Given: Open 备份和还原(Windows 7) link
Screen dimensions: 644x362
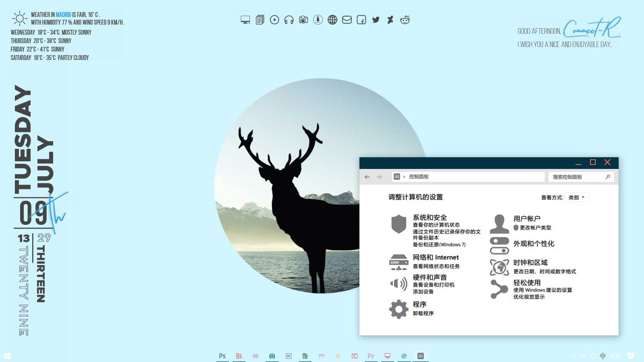Looking at the screenshot, I should pyautogui.click(x=439, y=245).
